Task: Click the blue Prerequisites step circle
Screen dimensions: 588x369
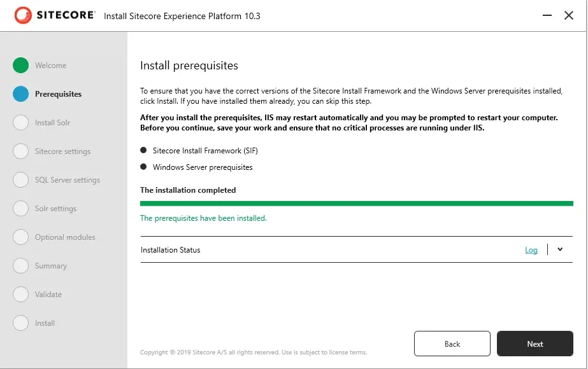Action: tap(21, 94)
